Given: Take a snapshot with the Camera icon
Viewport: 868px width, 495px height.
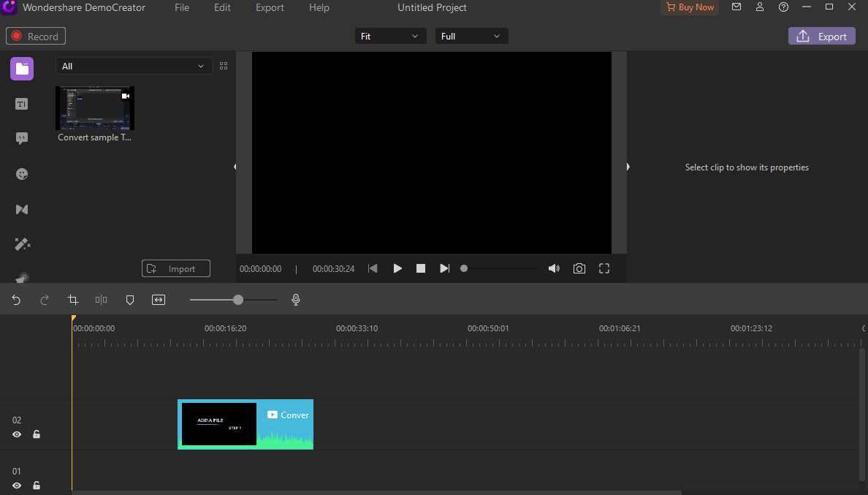Looking at the screenshot, I should tap(579, 268).
